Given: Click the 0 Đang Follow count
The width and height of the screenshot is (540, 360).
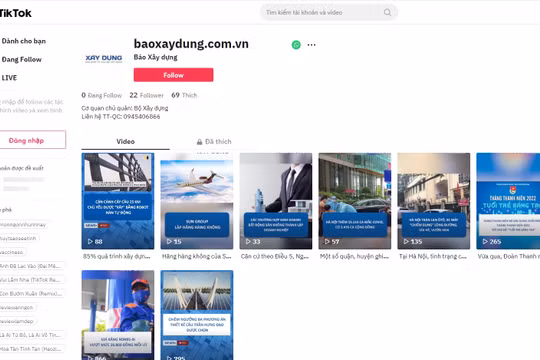Looking at the screenshot, I should point(102,95).
